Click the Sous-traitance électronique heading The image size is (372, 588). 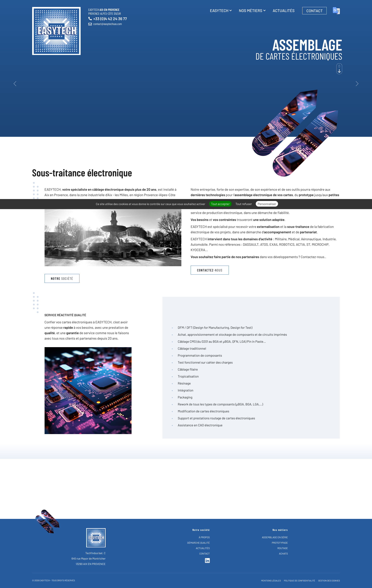coord(82,173)
